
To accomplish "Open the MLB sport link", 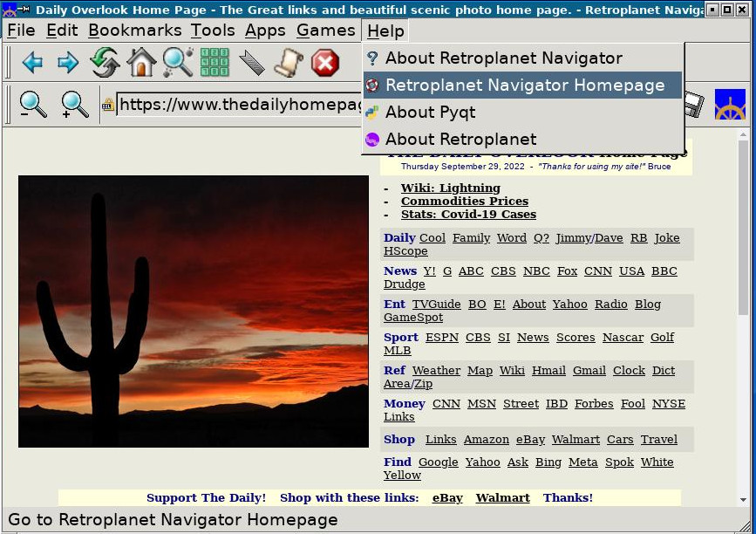I will (x=397, y=351).
